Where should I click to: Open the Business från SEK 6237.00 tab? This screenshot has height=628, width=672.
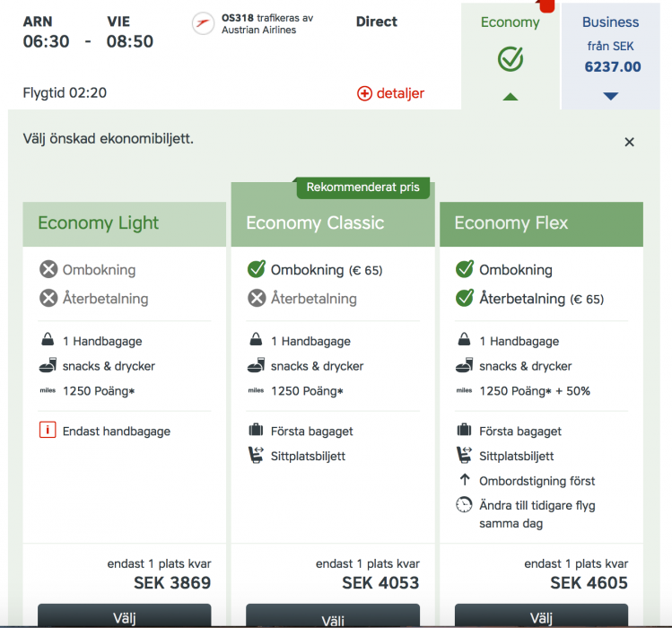pos(611,45)
